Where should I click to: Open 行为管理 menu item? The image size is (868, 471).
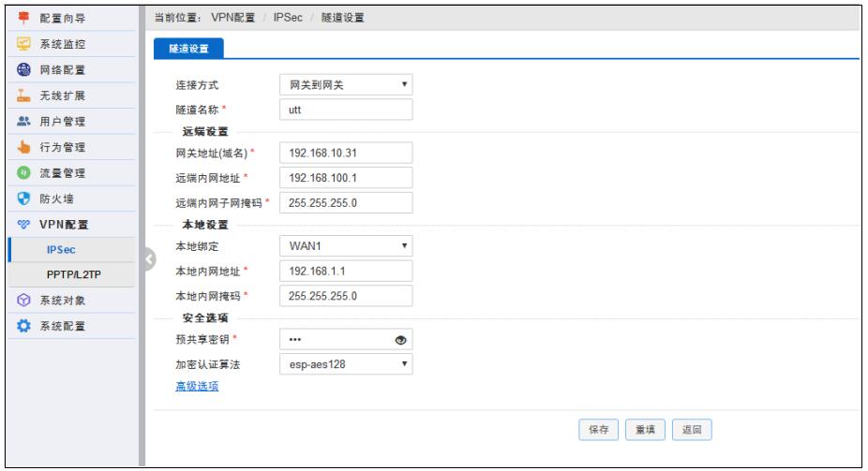[71, 147]
